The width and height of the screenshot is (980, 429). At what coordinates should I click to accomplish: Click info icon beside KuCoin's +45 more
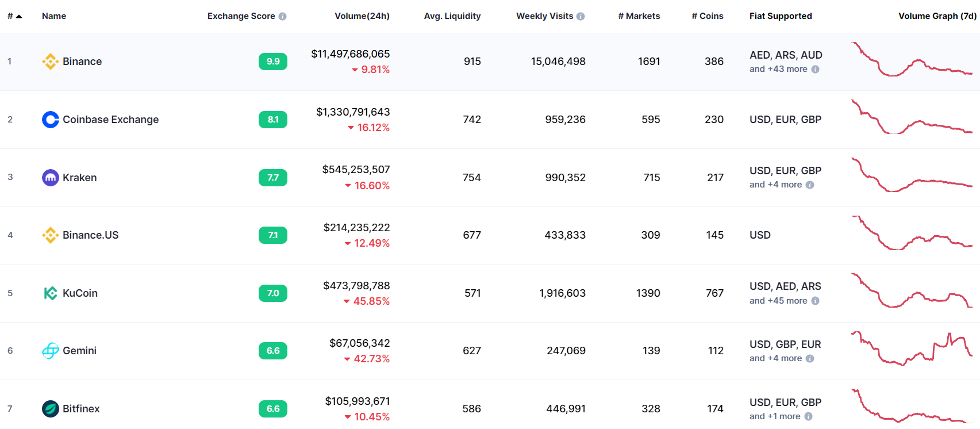[815, 301]
